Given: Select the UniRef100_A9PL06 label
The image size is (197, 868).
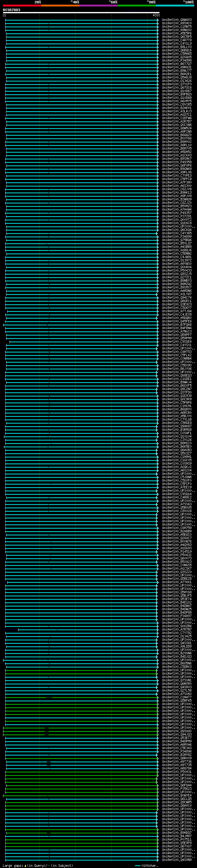Looking at the screenshot, I should [x=177, y=172].
